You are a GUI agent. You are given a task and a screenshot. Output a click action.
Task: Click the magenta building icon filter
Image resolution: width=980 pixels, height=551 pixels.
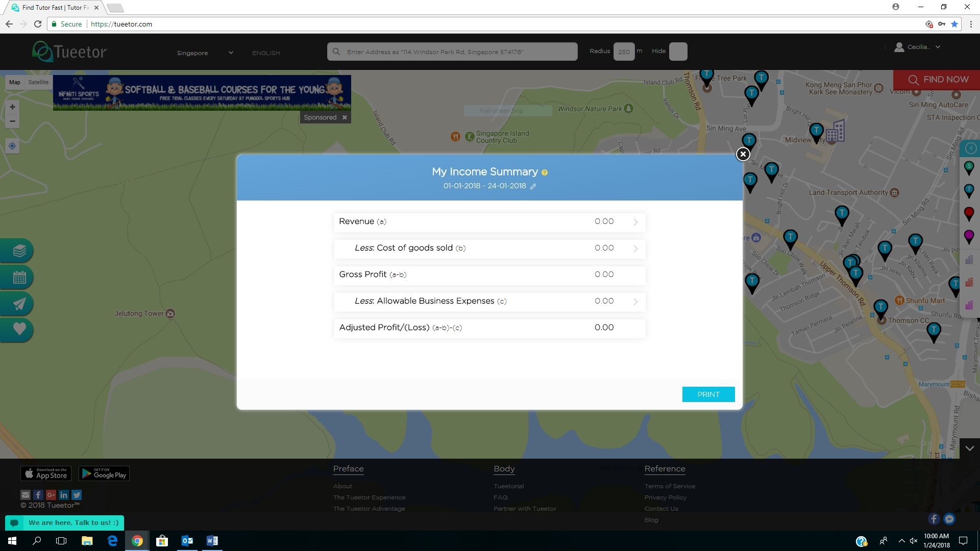coord(969,305)
